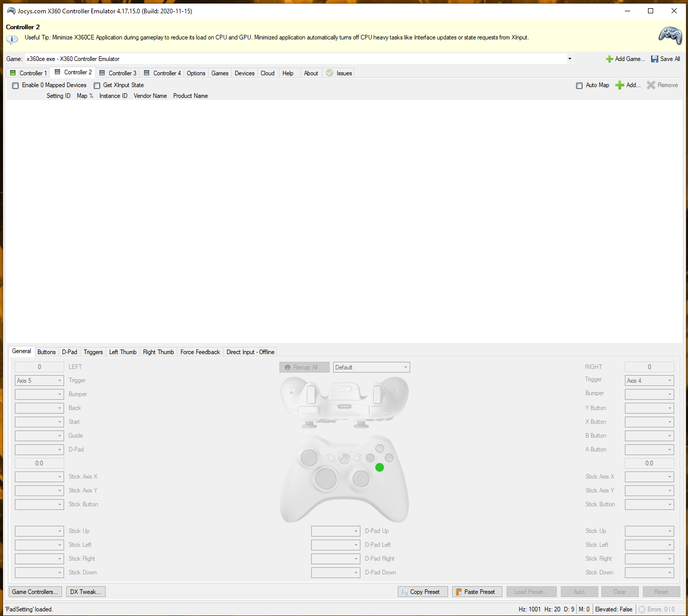Check the Auto Map checkbox
The width and height of the screenshot is (688, 616).
point(579,86)
